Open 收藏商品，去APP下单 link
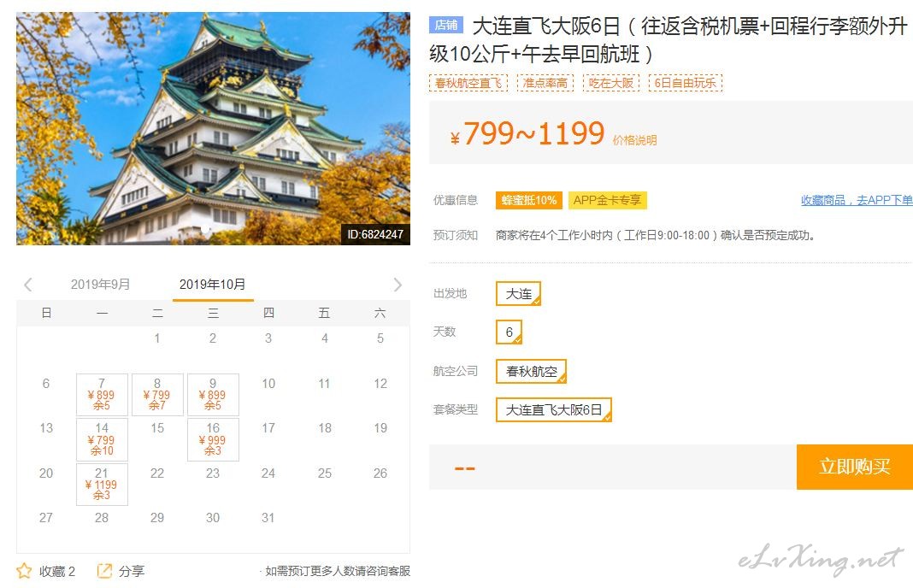This screenshot has height=588, width=913. coord(857,200)
